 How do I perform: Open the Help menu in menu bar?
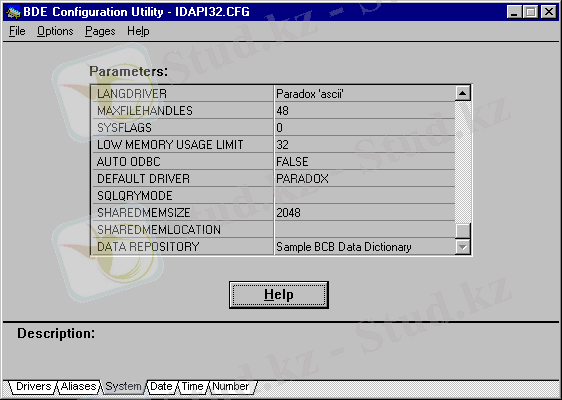pos(138,32)
